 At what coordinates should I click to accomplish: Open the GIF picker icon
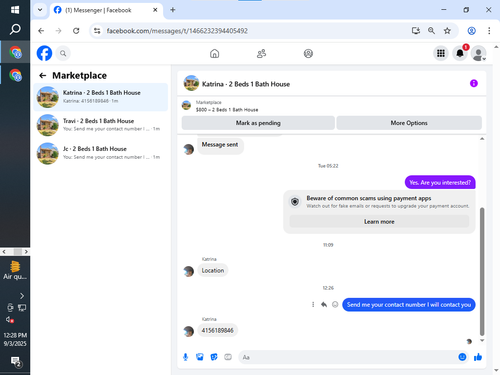point(228,357)
